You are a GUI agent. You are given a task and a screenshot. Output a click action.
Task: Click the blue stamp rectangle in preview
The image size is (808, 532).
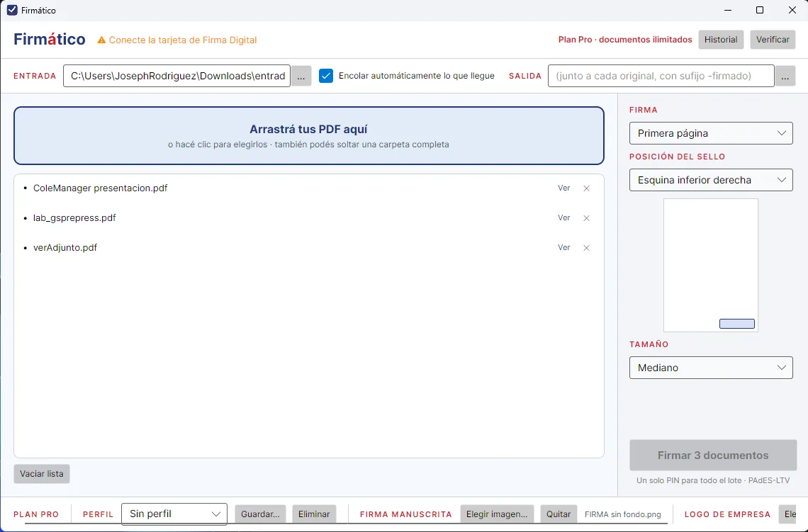coord(737,324)
